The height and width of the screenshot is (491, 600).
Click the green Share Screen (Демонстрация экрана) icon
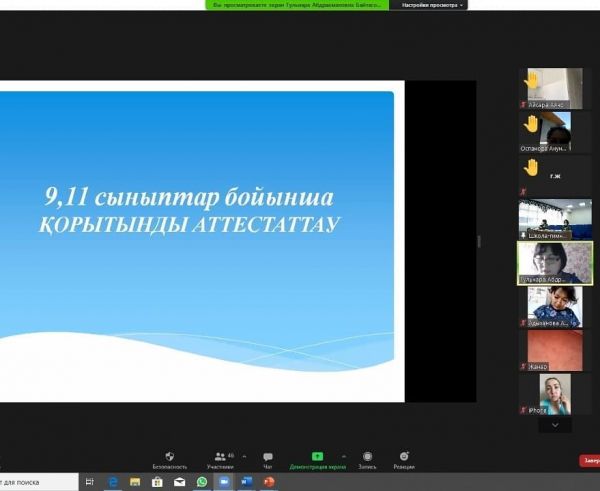[x=317, y=457]
